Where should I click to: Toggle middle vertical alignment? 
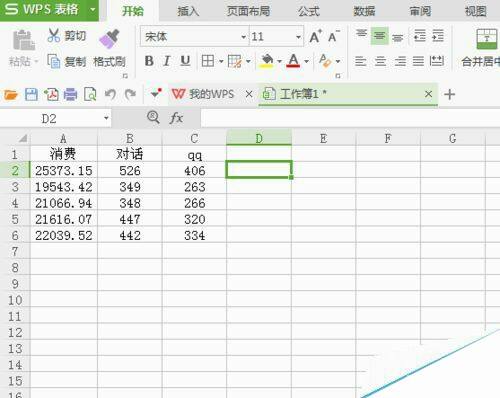pos(380,36)
